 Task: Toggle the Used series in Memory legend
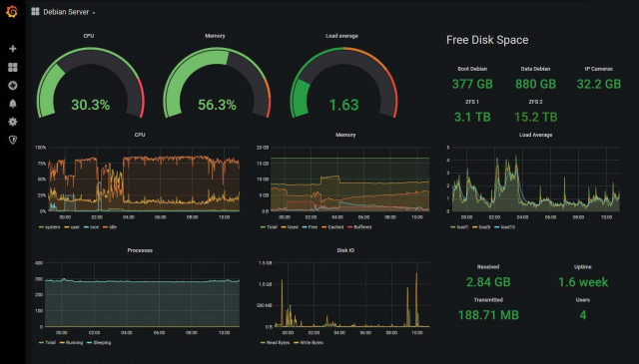(x=290, y=227)
